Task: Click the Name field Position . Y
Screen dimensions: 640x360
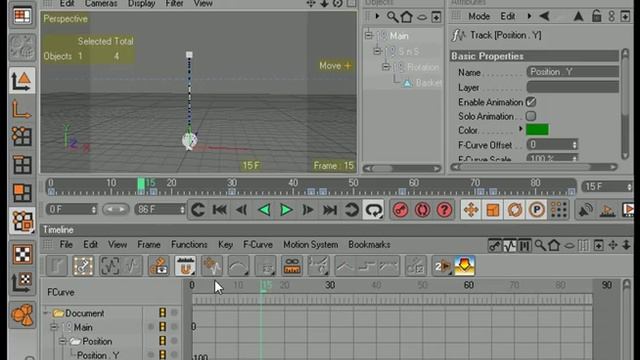Action: pyautogui.click(x=573, y=72)
